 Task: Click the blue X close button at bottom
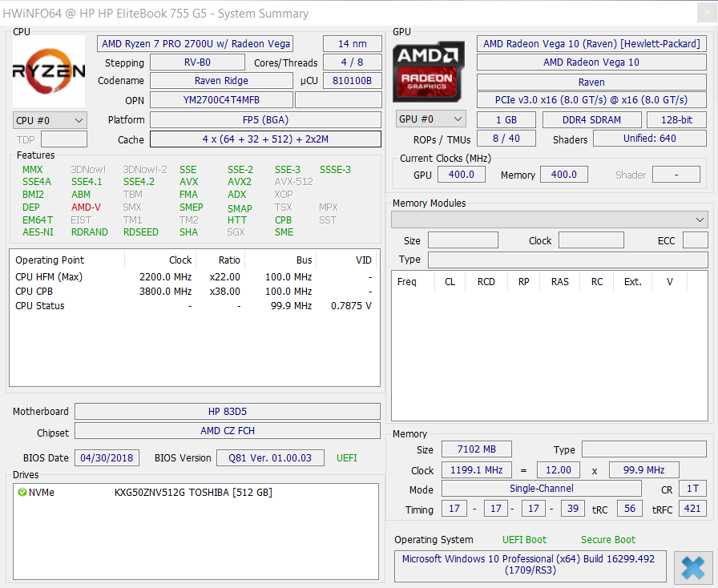click(x=693, y=567)
